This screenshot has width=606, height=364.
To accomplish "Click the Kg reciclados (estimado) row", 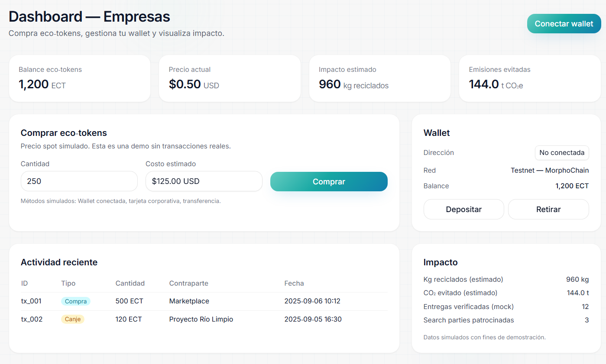I will (506, 280).
